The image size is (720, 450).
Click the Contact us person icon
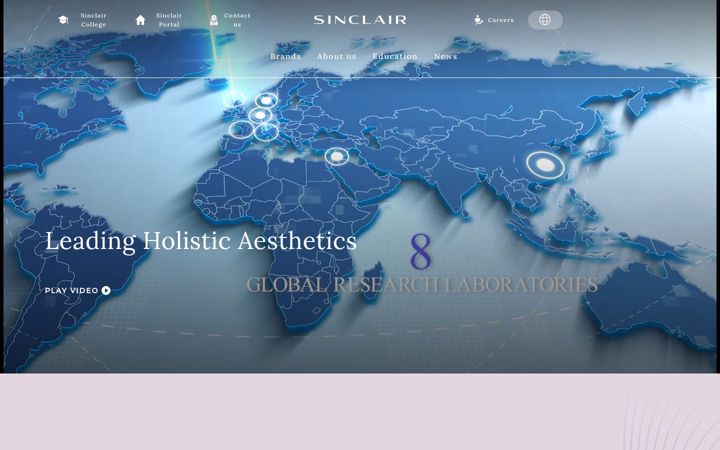tap(214, 20)
